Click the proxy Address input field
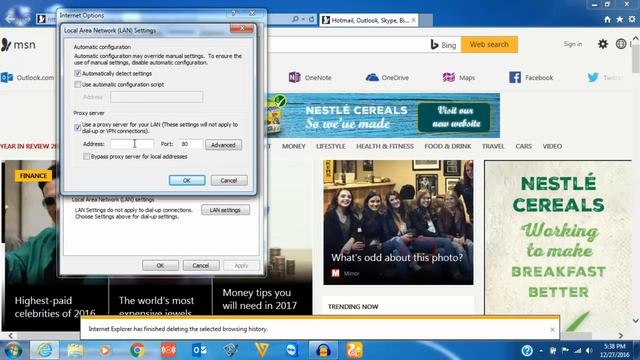 (x=132, y=144)
